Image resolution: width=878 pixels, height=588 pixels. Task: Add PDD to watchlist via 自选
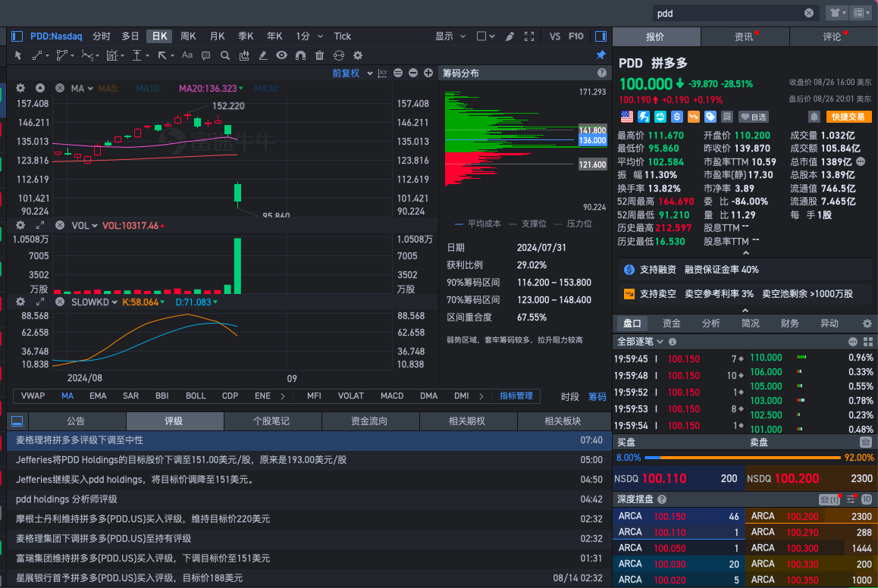click(753, 117)
